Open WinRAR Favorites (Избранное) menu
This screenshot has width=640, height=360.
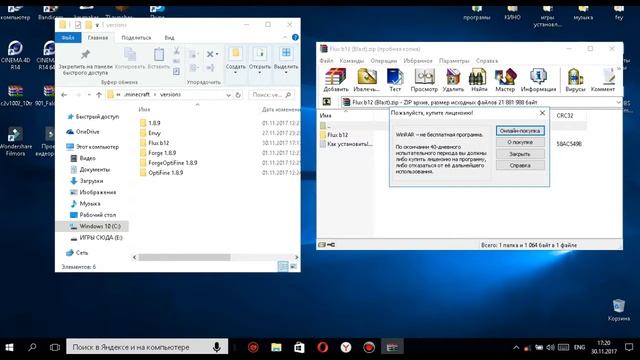[x=418, y=60]
